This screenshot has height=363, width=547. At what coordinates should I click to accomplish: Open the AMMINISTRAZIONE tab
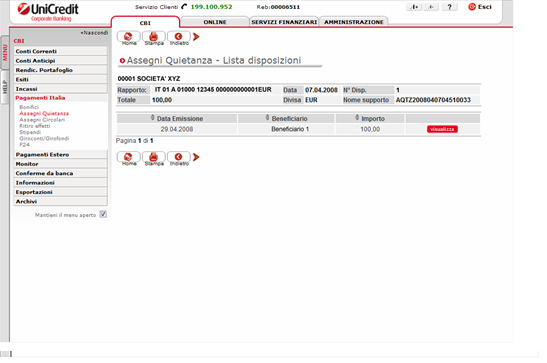(x=354, y=22)
